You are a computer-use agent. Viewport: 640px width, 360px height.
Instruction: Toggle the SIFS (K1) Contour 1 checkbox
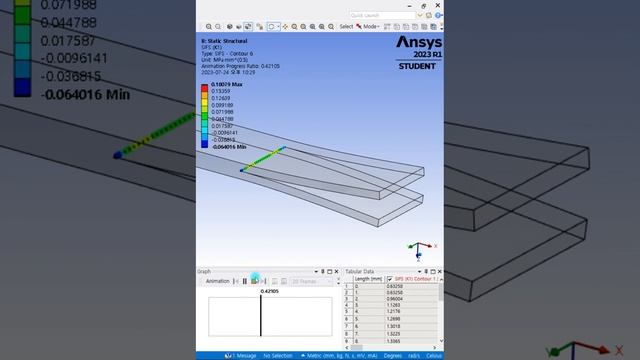point(390,279)
